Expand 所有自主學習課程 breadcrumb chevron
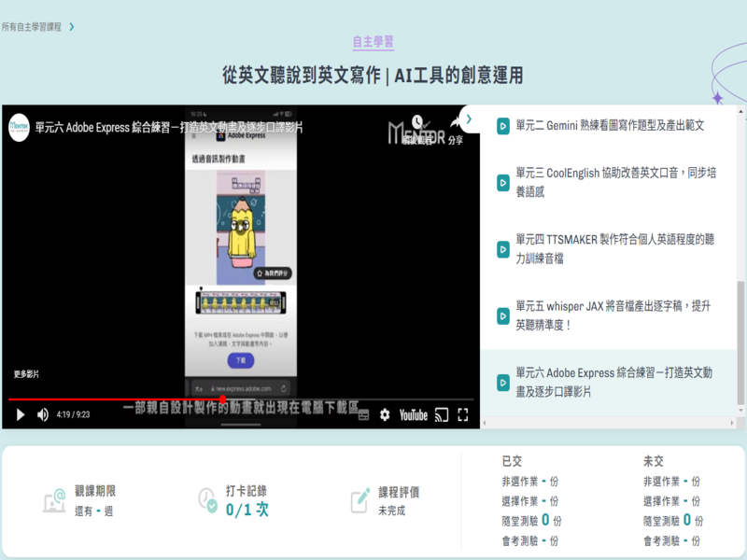The height and width of the screenshot is (560, 747). [x=72, y=27]
